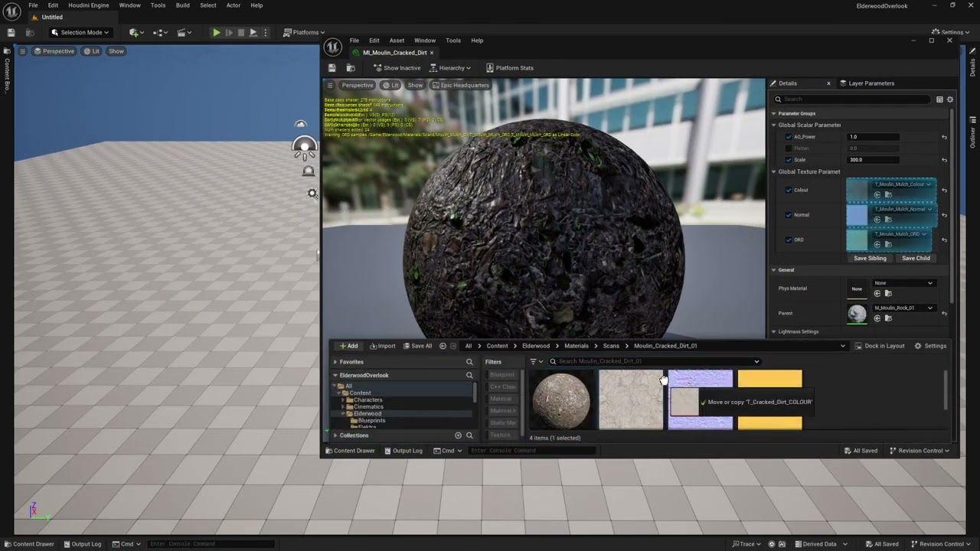Click the Browse content icon beside main Save
Viewport: 980px width, 551px height.
[x=30, y=32]
